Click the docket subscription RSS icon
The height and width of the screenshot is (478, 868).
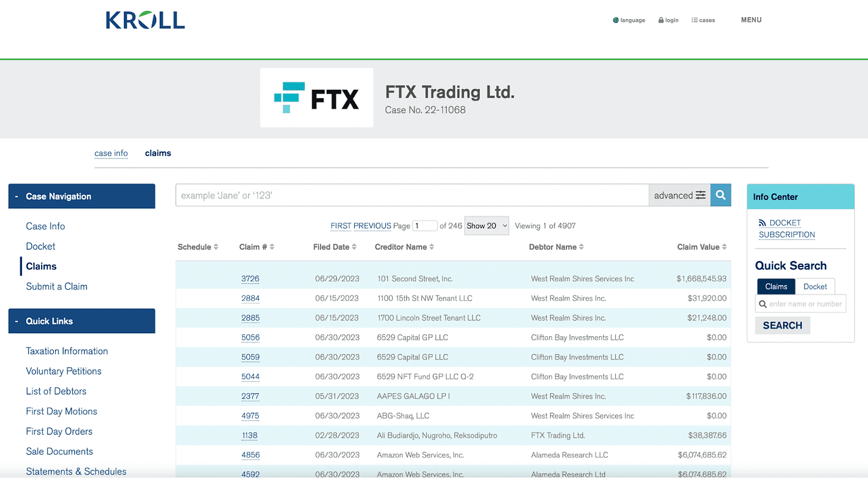tap(762, 223)
